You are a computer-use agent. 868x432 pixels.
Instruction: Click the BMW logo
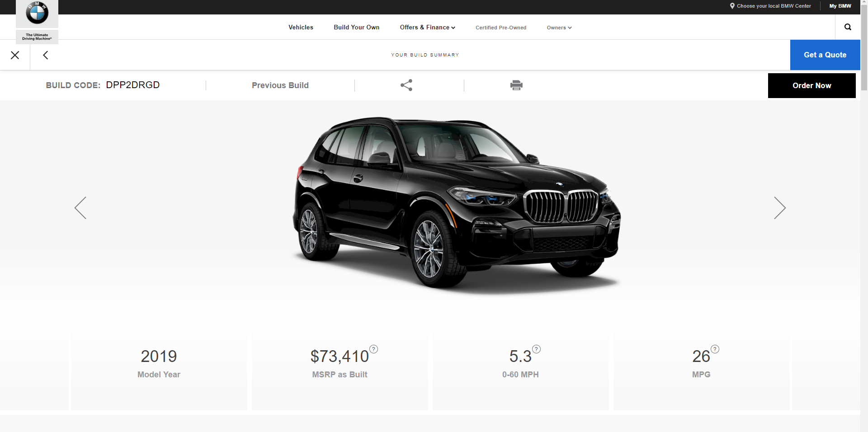coord(37,13)
